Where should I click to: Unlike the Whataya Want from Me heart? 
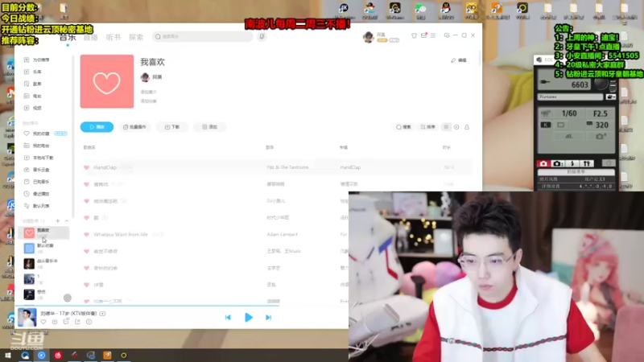(86, 234)
